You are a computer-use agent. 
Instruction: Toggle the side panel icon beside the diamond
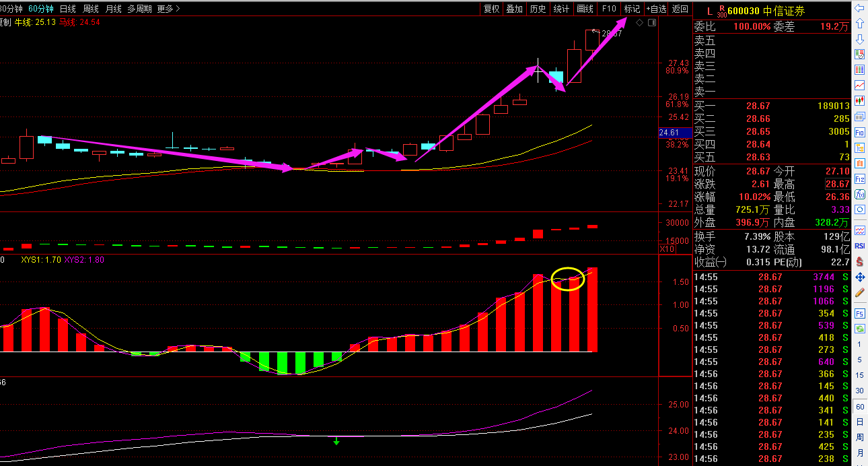click(x=651, y=23)
